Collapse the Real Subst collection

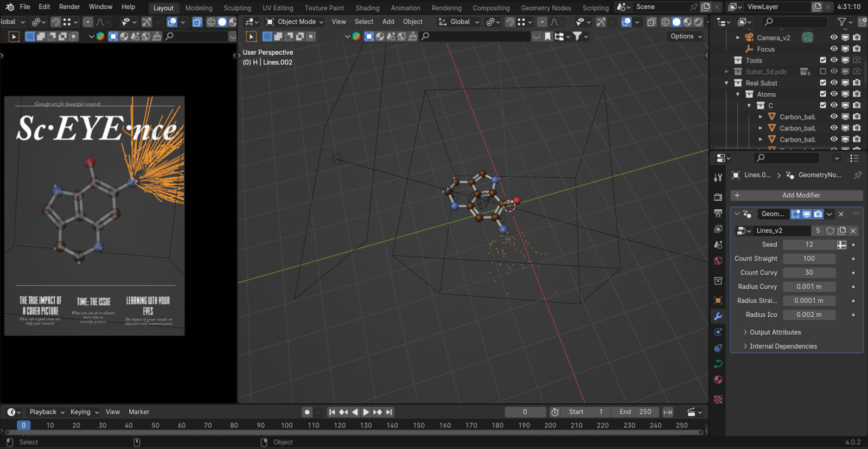click(x=726, y=83)
